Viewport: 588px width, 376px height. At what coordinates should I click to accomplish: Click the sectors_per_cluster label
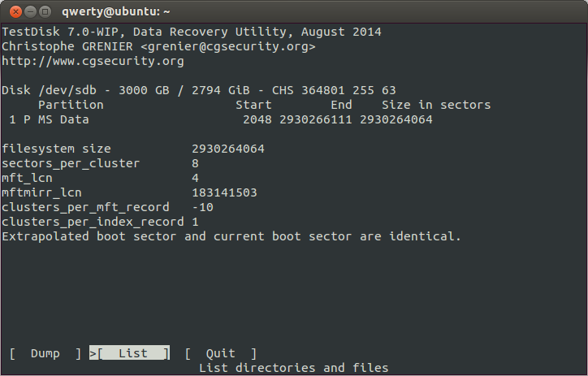[x=71, y=163]
